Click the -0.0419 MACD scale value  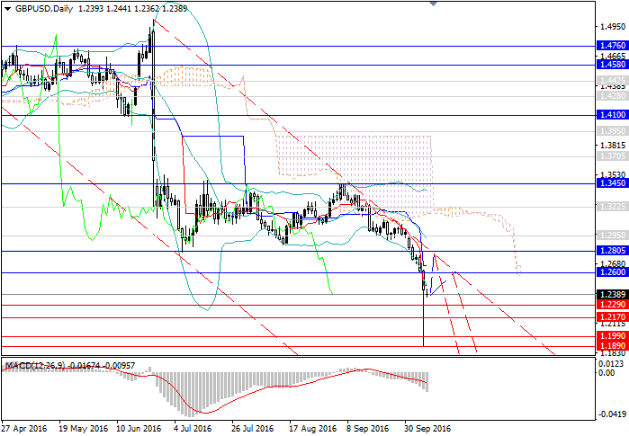pos(611,413)
